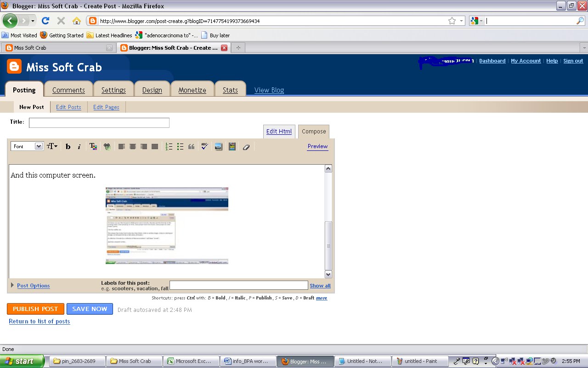Open back/forward history dropdown
Image resolution: width=588 pixels, height=368 pixels.
click(34, 21)
